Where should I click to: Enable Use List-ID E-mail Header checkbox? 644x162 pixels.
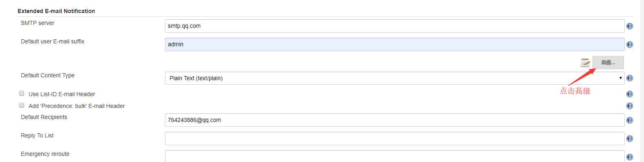[x=22, y=93]
